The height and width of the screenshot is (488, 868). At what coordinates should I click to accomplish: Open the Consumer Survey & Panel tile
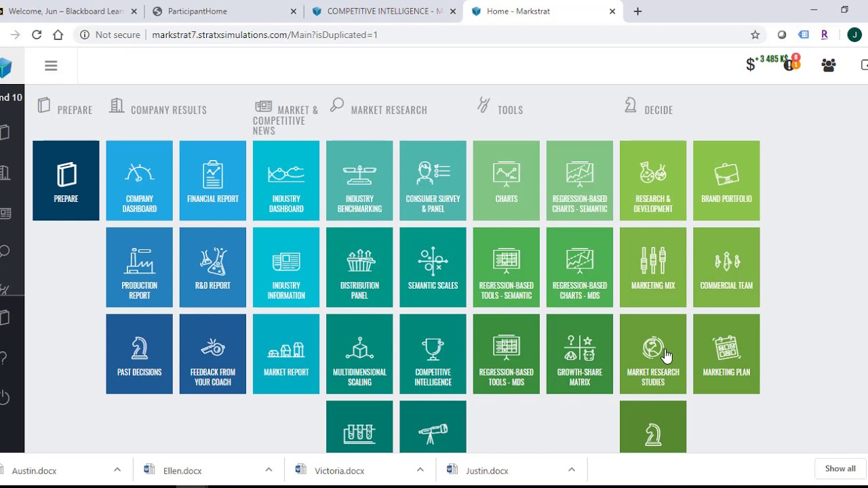click(433, 180)
